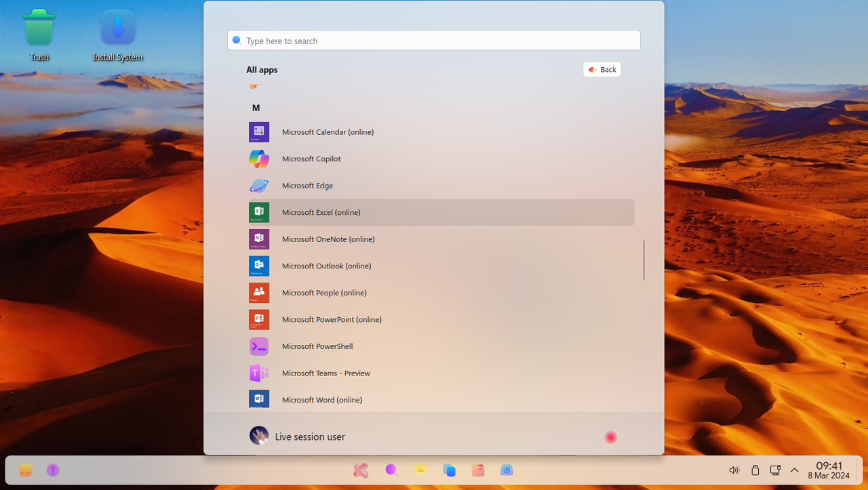The image size is (868, 490).
Task: Toggle the start menu launcher on taskbar
Action: pyautogui.click(x=361, y=470)
